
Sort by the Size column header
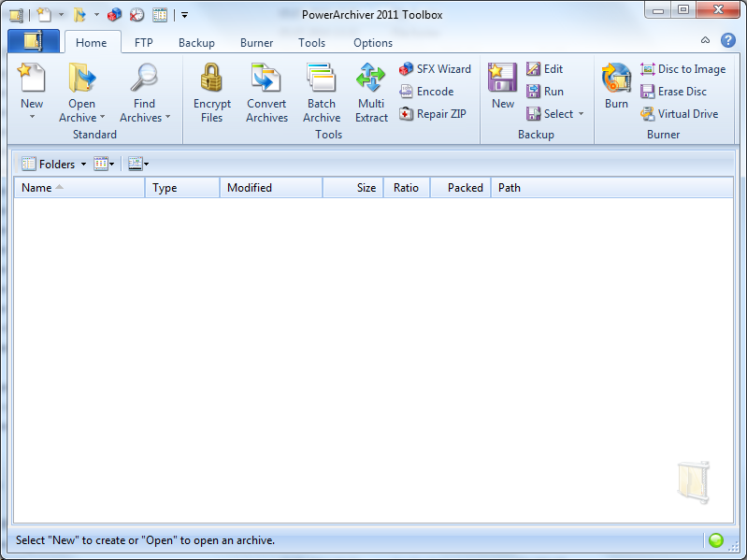[x=353, y=188]
